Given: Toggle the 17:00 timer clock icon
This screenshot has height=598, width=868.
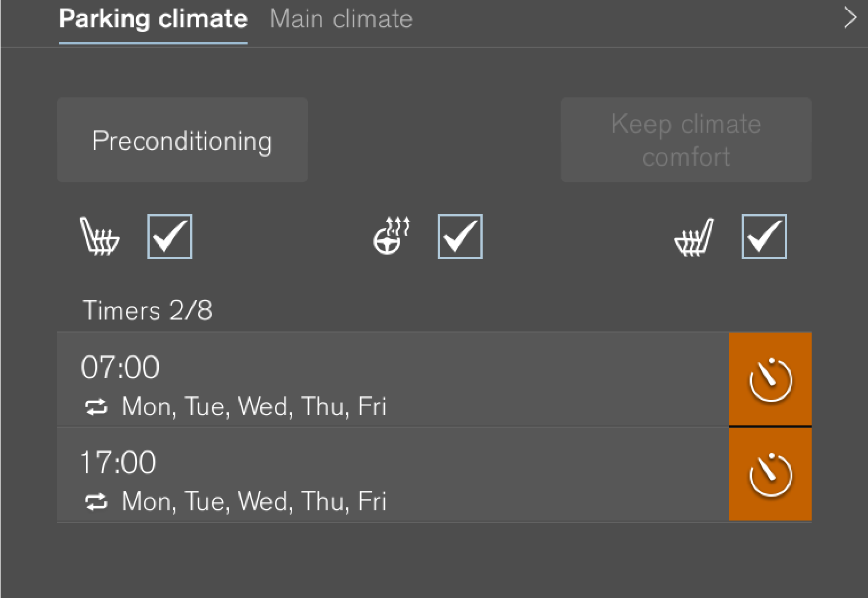Looking at the screenshot, I should (770, 474).
